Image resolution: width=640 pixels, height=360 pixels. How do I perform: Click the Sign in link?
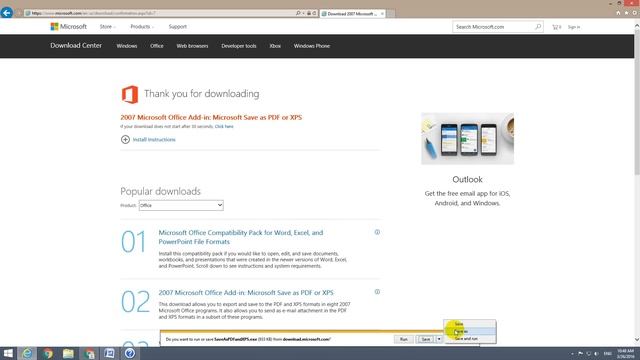[574, 27]
